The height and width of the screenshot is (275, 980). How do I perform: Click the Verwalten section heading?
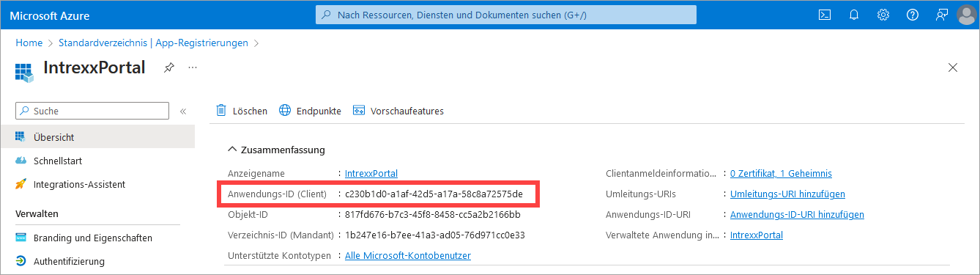[37, 213]
